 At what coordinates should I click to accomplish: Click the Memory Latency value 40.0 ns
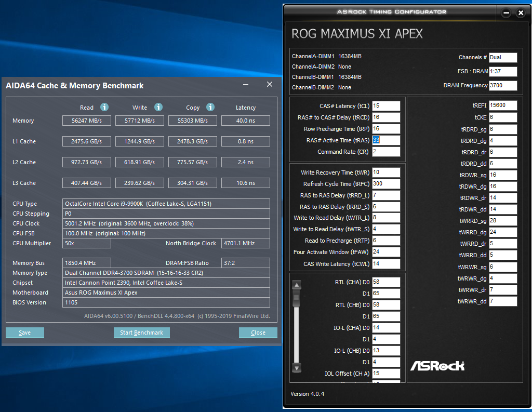pyautogui.click(x=246, y=121)
